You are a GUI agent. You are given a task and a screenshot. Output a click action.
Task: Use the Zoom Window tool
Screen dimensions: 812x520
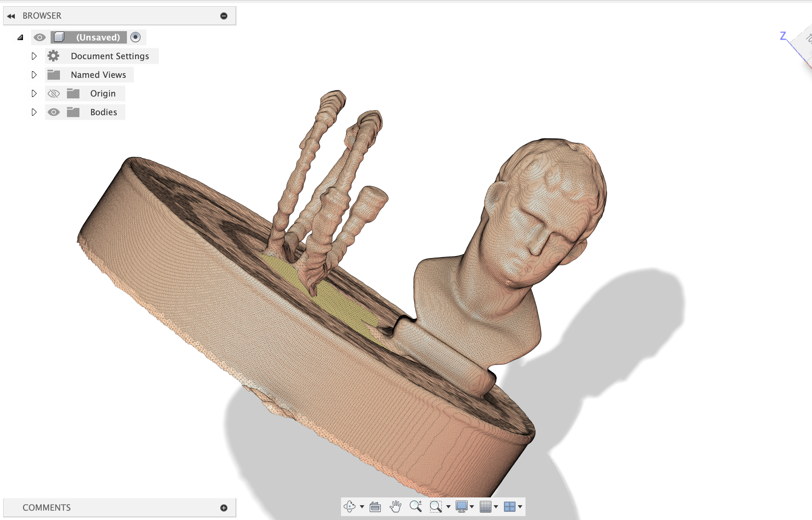436,507
